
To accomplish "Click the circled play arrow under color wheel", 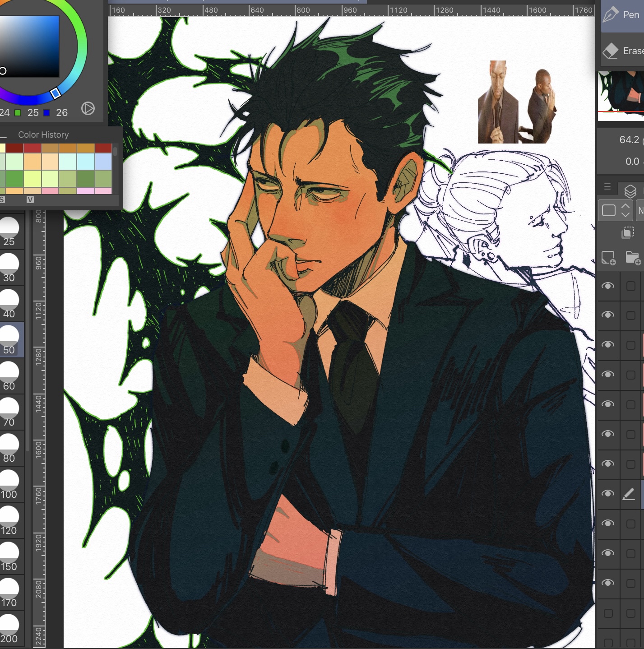I will 88,108.
